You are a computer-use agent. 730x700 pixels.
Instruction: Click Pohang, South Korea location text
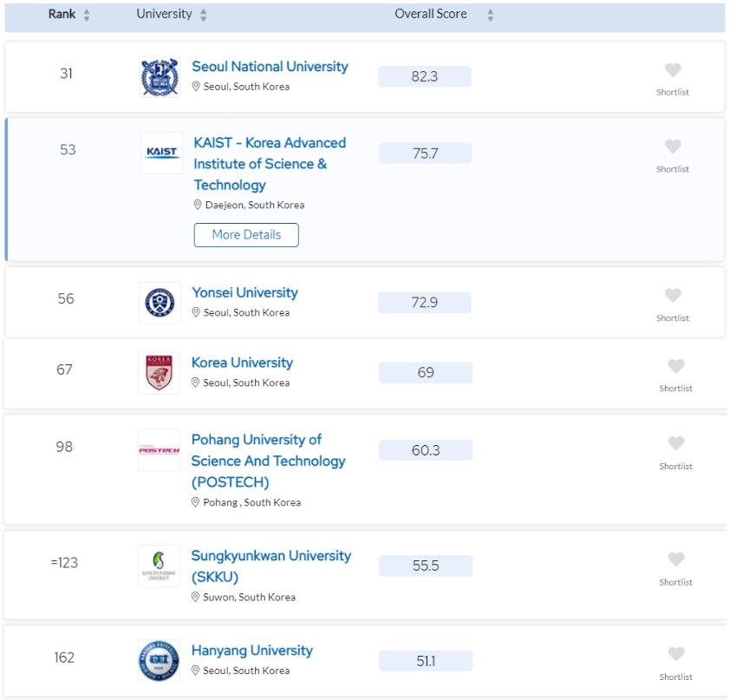tap(252, 502)
